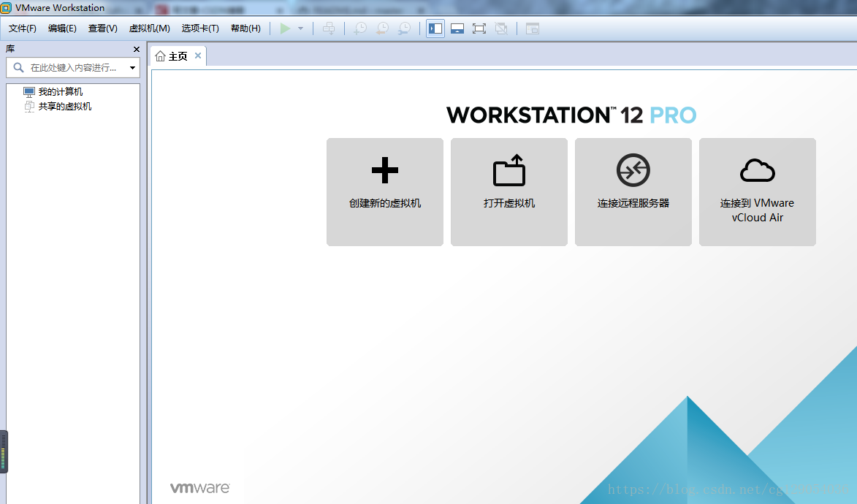Click the send Ctrl+Alt+Del toolbar icon
The image size is (857, 504).
(x=329, y=28)
